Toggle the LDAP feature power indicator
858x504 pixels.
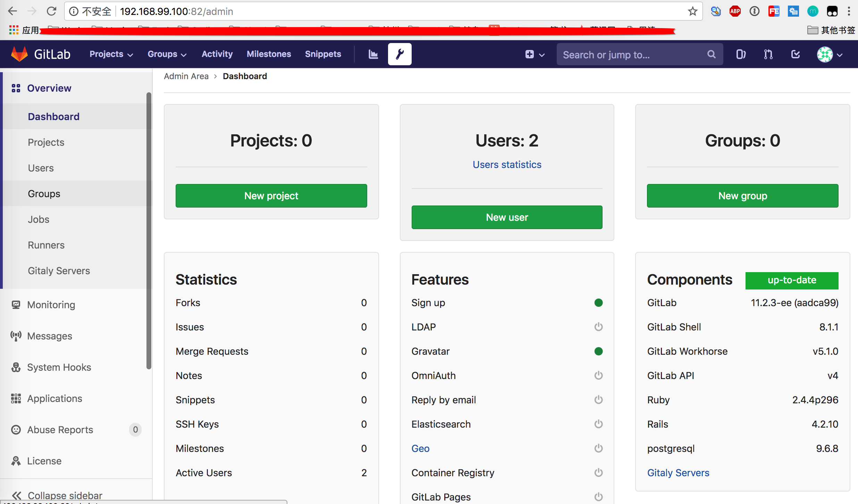pyautogui.click(x=598, y=327)
